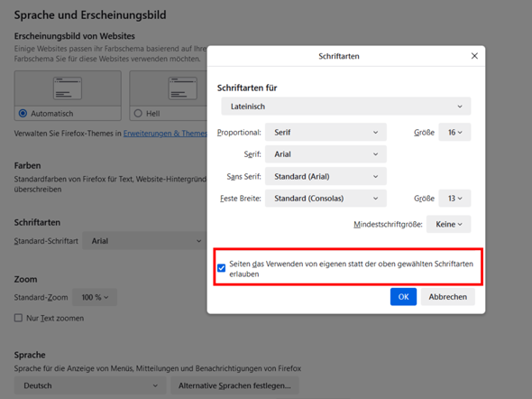
Task: Click the Proportional label
Action: (x=239, y=133)
